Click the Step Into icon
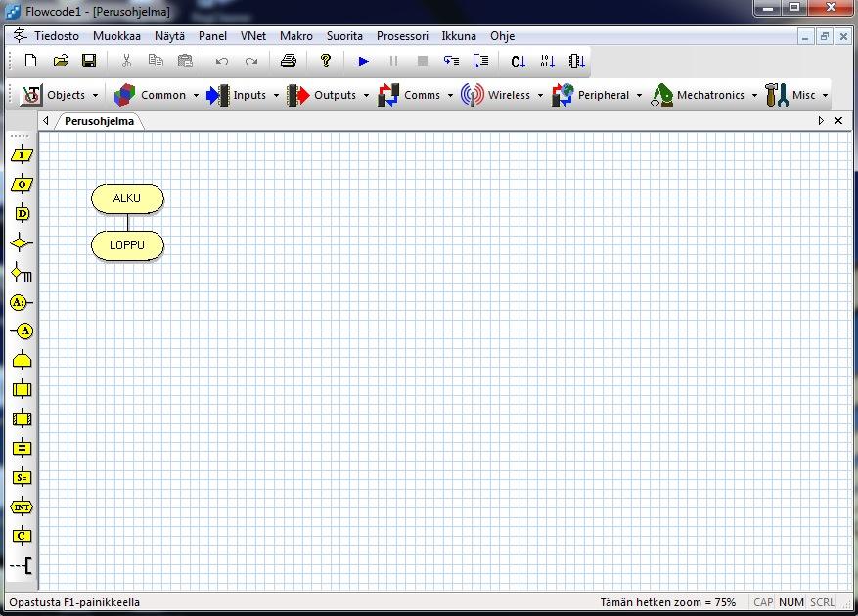The width and height of the screenshot is (858, 616). (451, 62)
